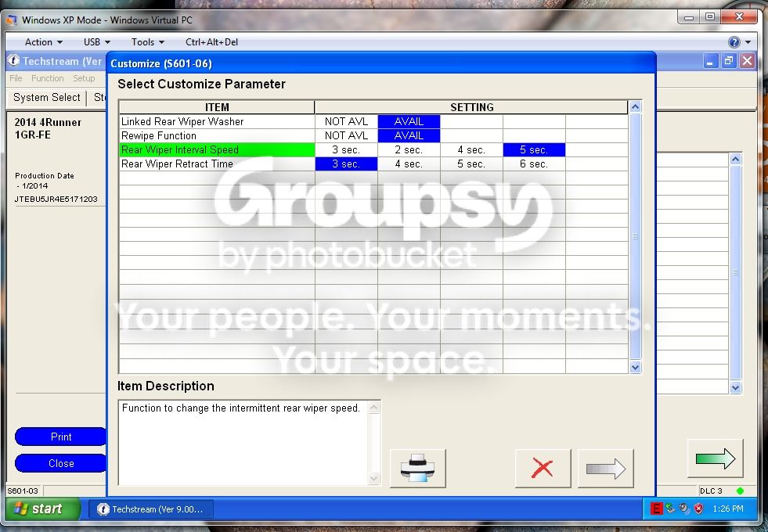
Task: Set Linked Rear Wiper Washer to NOT AVL
Action: [x=346, y=121]
